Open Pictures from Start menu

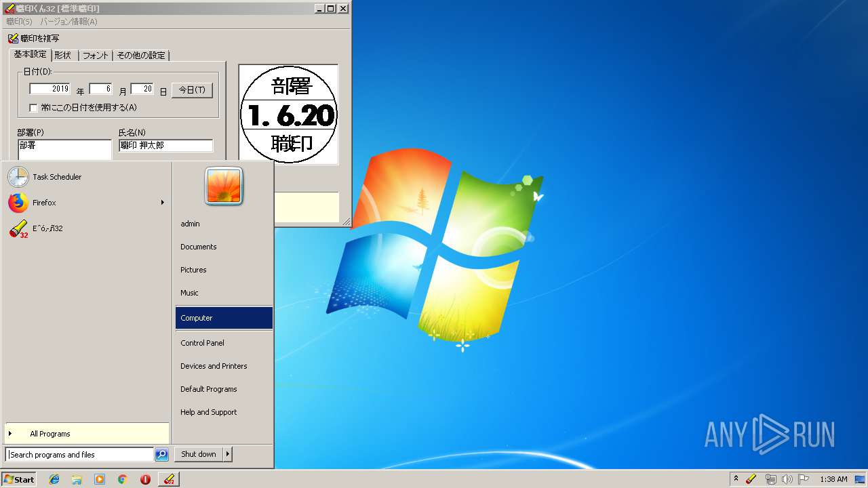tap(224, 270)
